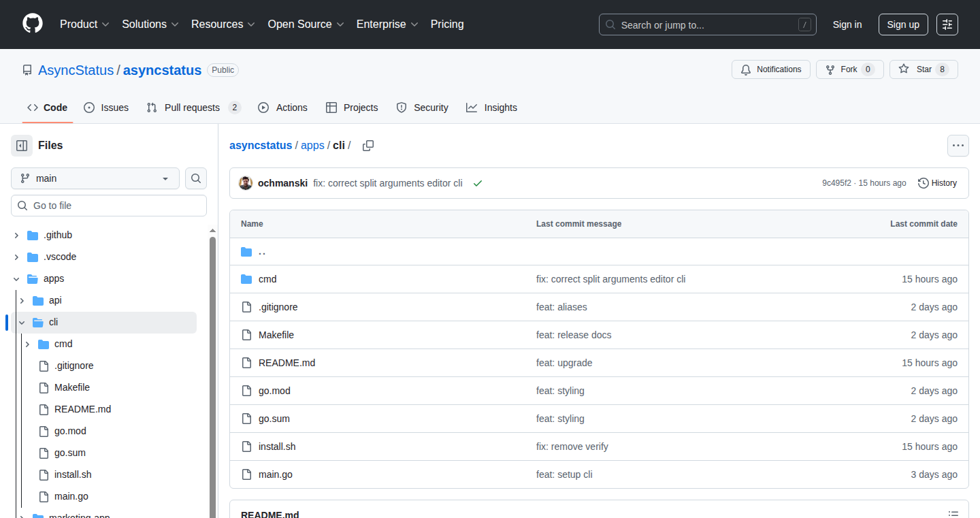
Task: Open the more options ellipsis button
Action: [x=958, y=146]
